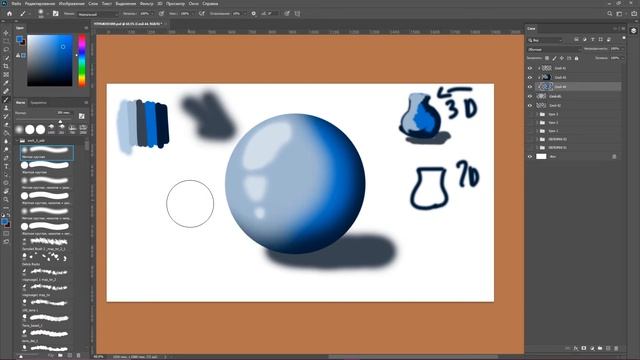640x360 pixels.
Task: Open the Layers panel options menu
Action: point(623,29)
